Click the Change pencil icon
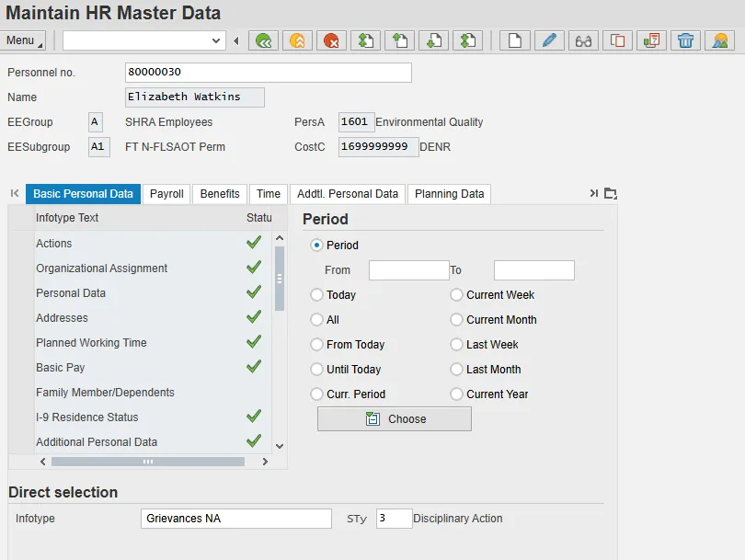 (x=549, y=40)
